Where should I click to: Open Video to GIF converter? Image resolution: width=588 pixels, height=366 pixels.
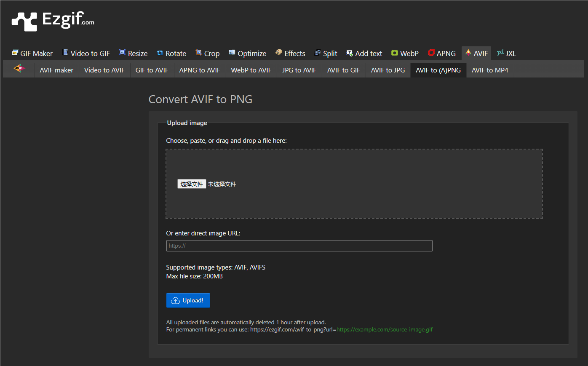[86, 53]
